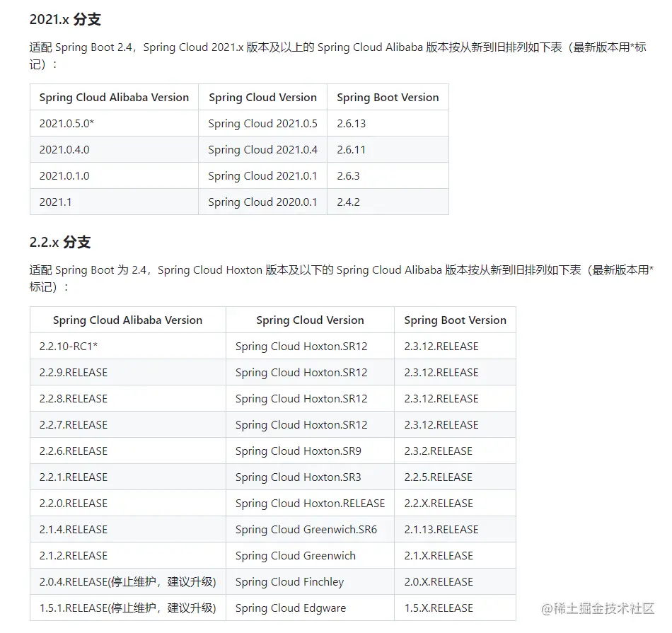This screenshot has height=633, width=672.
Task: Select the "Spring Cloud 2020.0.1" cell
Action: tap(262, 202)
